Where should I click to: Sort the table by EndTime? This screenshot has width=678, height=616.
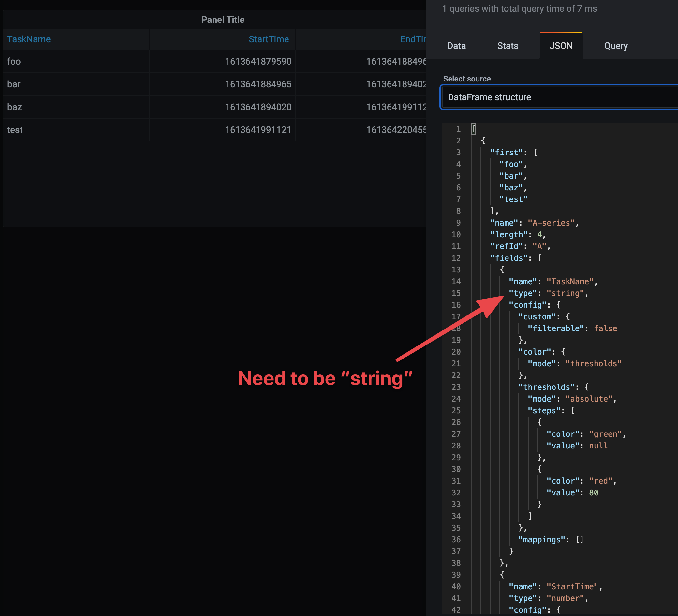tap(413, 39)
